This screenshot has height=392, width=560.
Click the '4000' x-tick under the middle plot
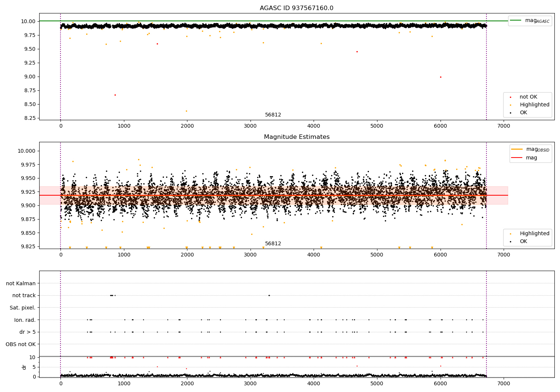(314, 255)
